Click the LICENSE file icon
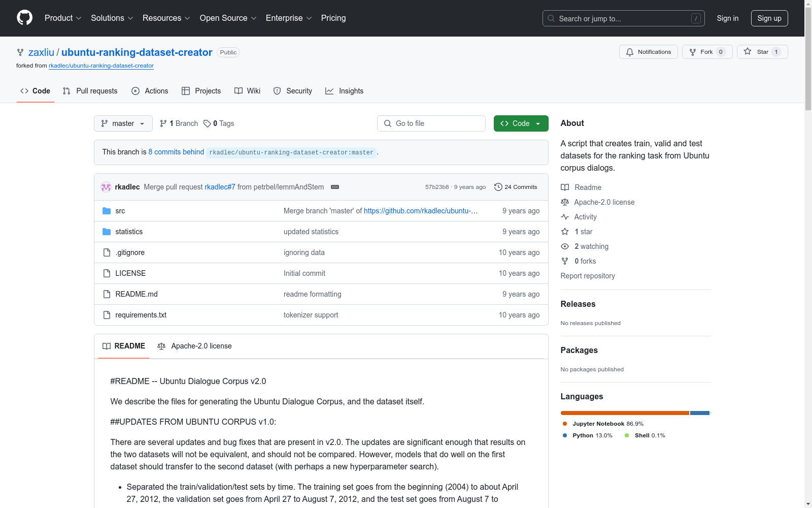Image resolution: width=812 pixels, height=508 pixels. tap(107, 273)
